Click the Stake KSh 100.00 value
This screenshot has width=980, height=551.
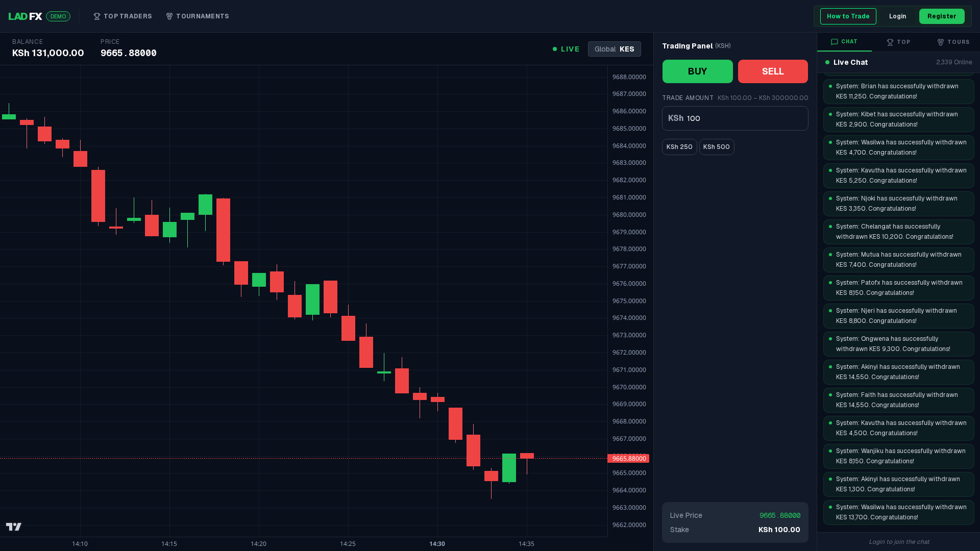coord(779,530)
